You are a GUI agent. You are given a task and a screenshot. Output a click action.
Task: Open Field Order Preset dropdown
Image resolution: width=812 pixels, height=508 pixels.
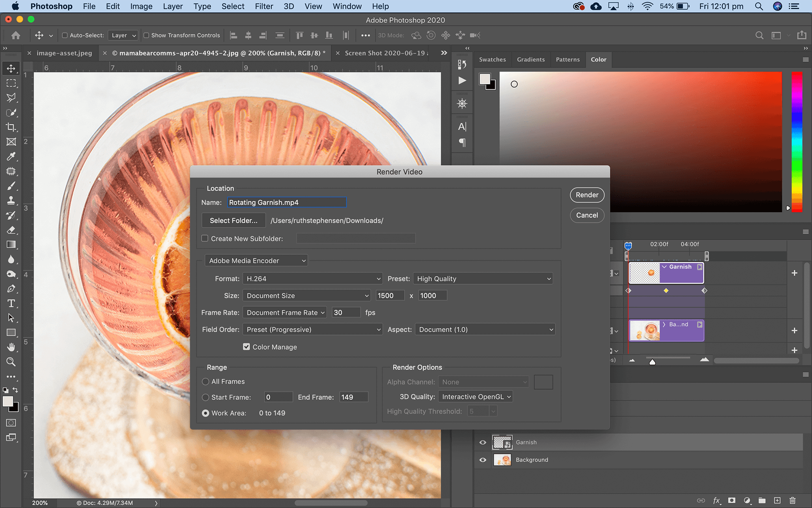(x=313, y=330)
